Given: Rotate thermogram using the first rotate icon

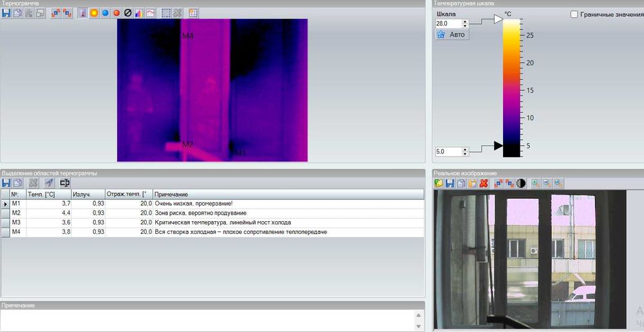Looking at the screenshot, I should coord(56,13).
